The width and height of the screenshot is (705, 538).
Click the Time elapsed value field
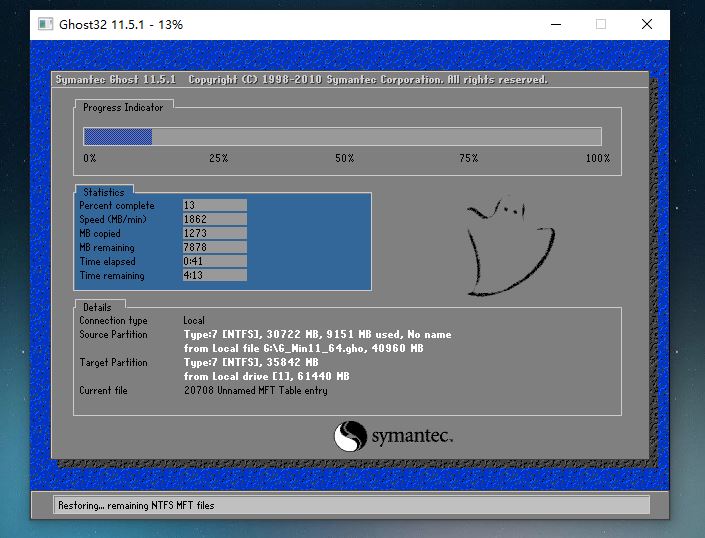click(x=214, y=262)
